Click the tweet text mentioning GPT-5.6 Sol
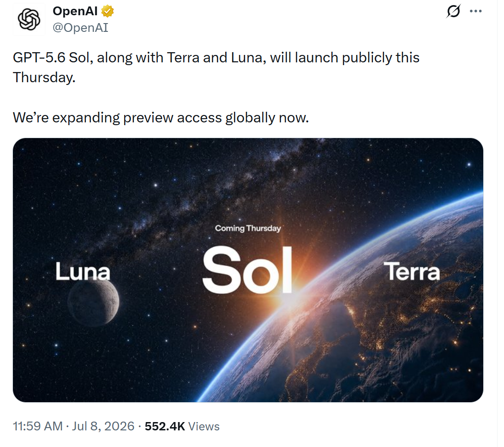This screenshot has width=504, height=447. pyautogui.click(x=216, y=67)
